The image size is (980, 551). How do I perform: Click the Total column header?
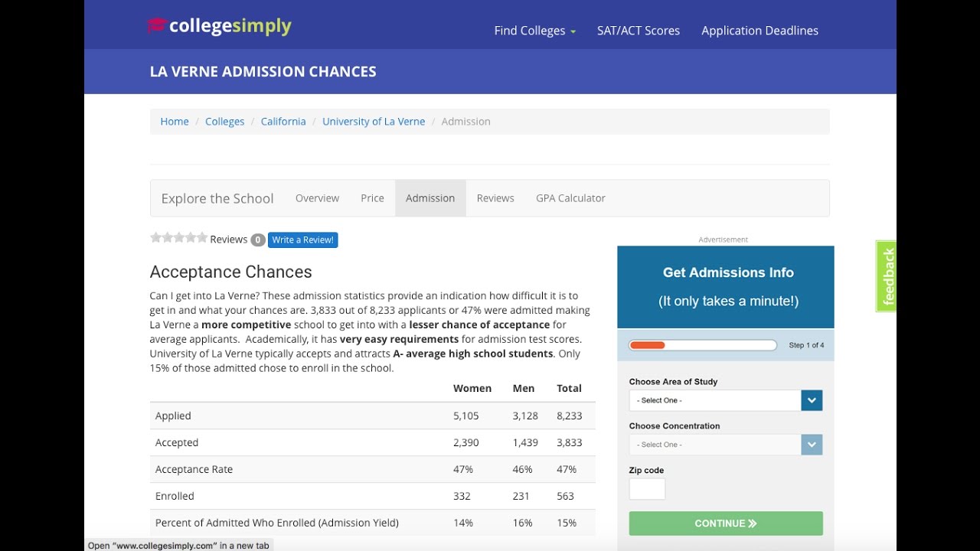coord(569,389)
